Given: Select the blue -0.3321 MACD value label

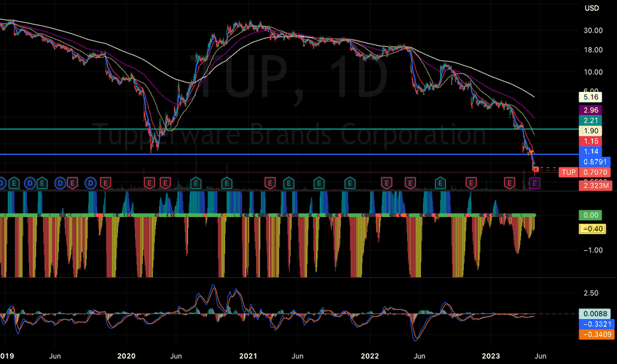Looking at the screenshot, I should point(596,324).
